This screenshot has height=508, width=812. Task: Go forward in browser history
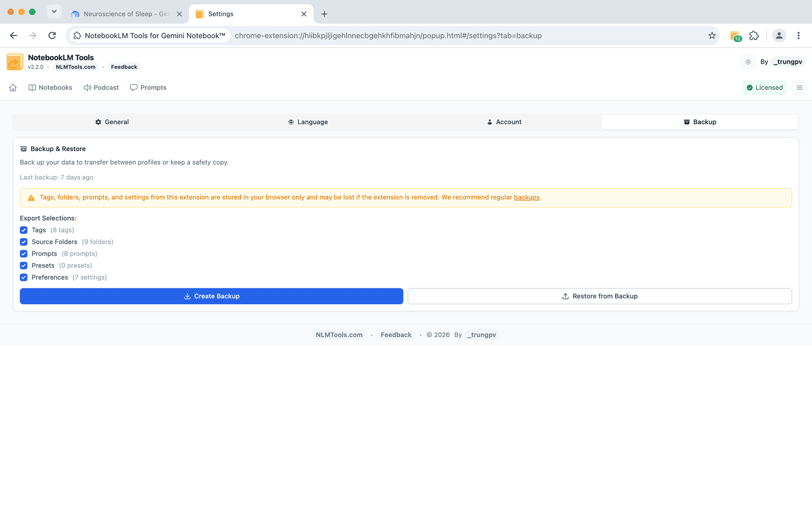(x=33, y=36)
